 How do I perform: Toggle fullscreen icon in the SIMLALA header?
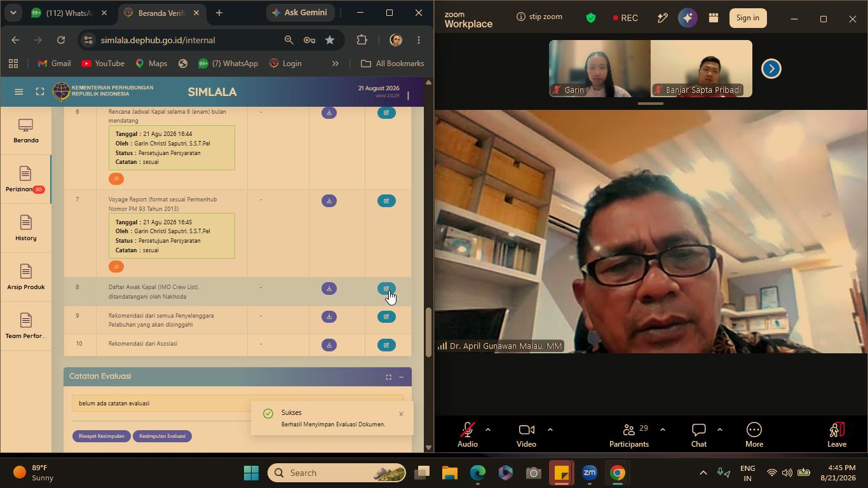point(40,92)
